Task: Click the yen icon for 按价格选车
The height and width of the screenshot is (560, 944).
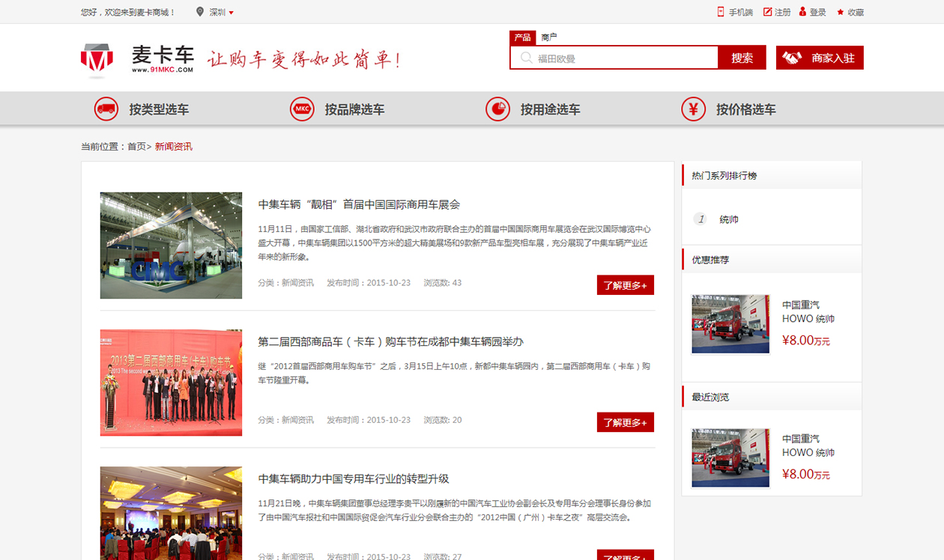Action: coord(693,109)
